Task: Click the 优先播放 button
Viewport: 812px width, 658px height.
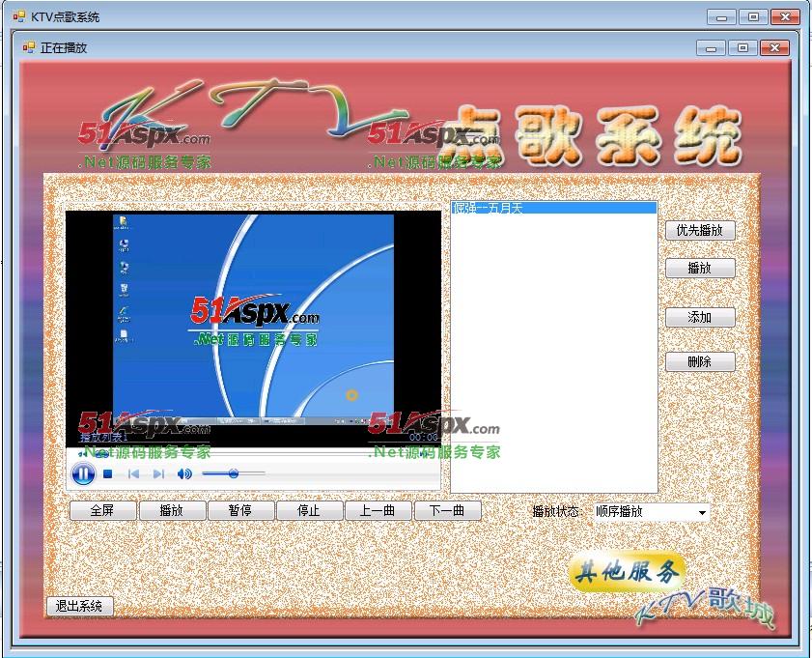Action: [700, 230]
